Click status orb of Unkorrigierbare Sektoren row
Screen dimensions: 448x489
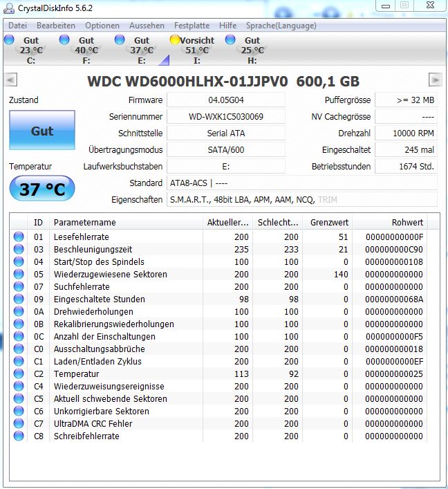point(19,411)
